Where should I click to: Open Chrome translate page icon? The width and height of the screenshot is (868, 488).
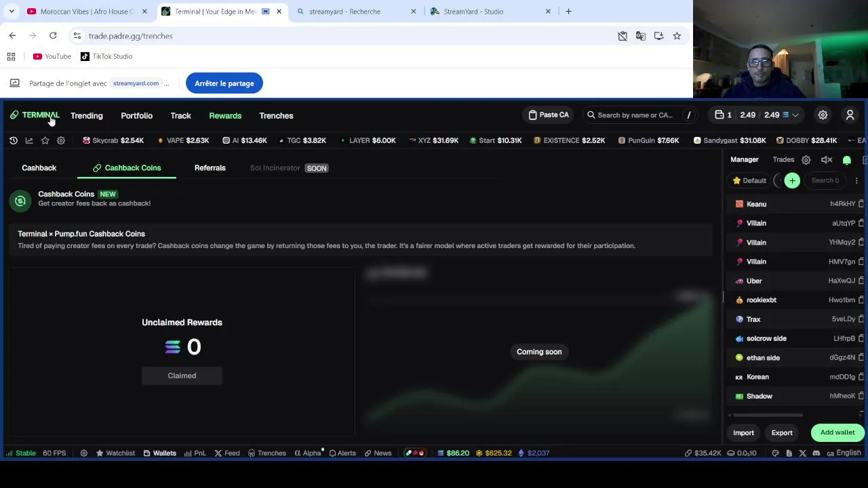[x=640, y=36]
